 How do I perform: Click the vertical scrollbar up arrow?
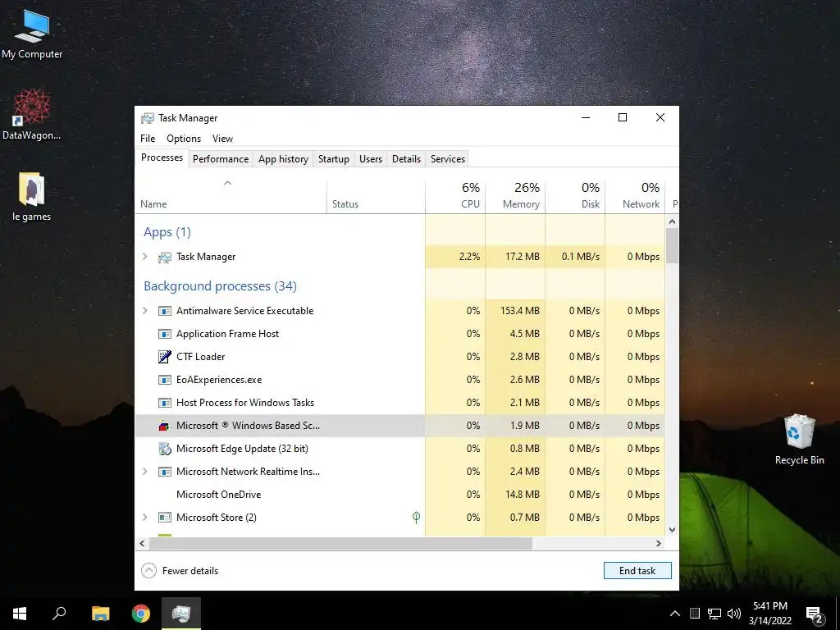pyautogui.click(x=673, y=221)
